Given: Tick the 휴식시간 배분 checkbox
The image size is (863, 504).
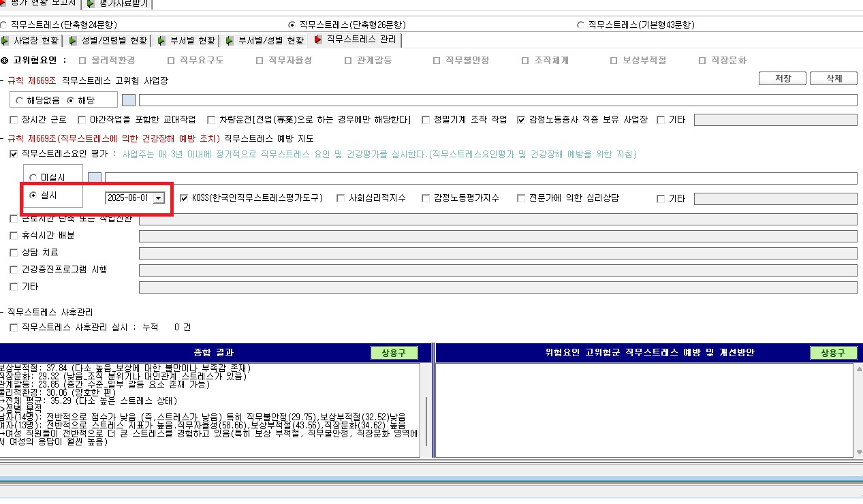Looking at the screenshot, I should click(14, 236).
